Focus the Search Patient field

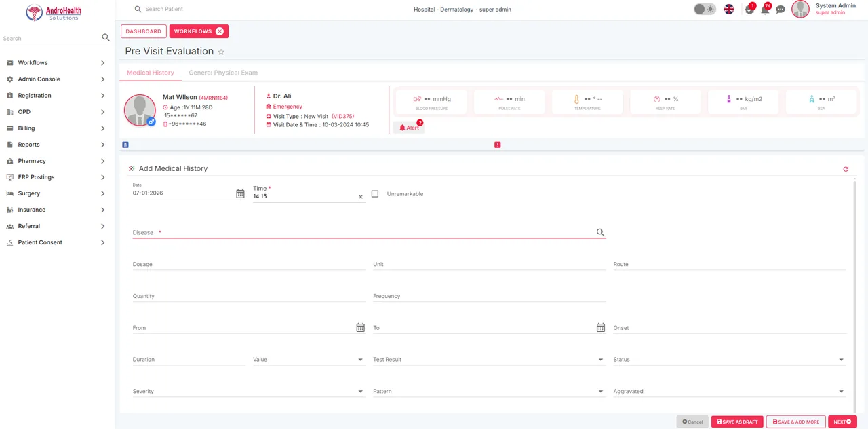tap(164, 10)
